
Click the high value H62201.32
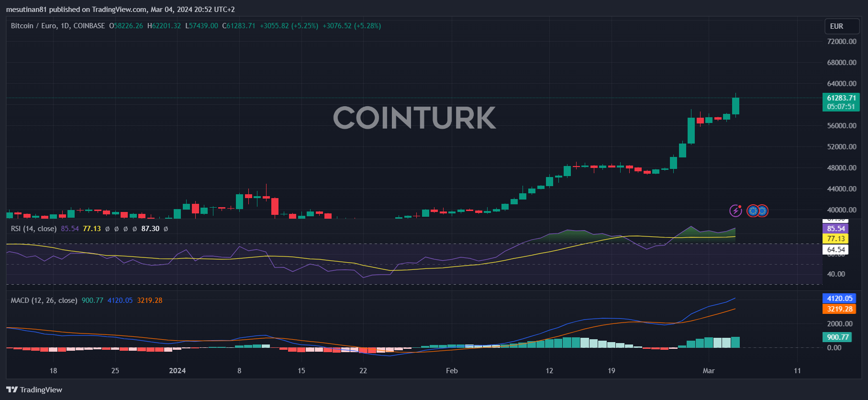pyautogui.click(x=164, y=26)
